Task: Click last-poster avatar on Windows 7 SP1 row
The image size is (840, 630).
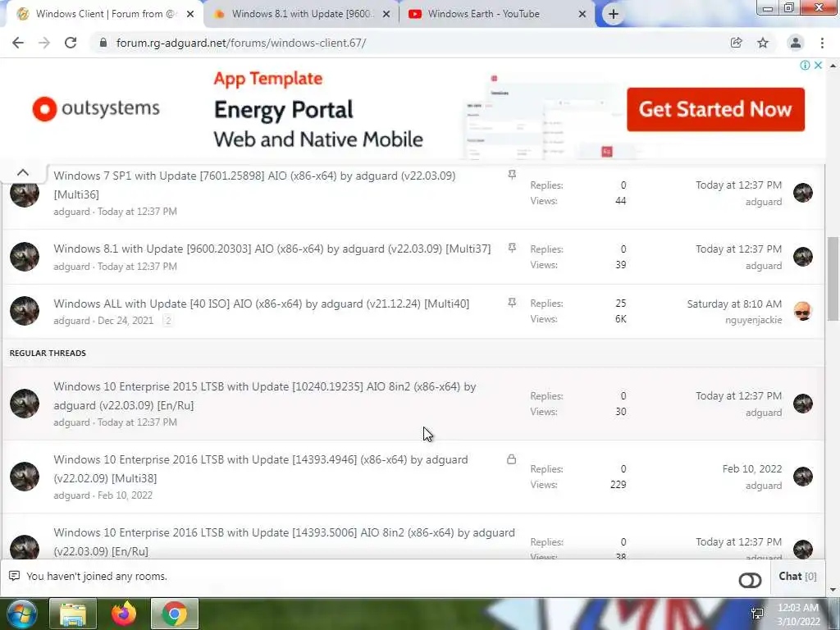Action: pos(802,193)
